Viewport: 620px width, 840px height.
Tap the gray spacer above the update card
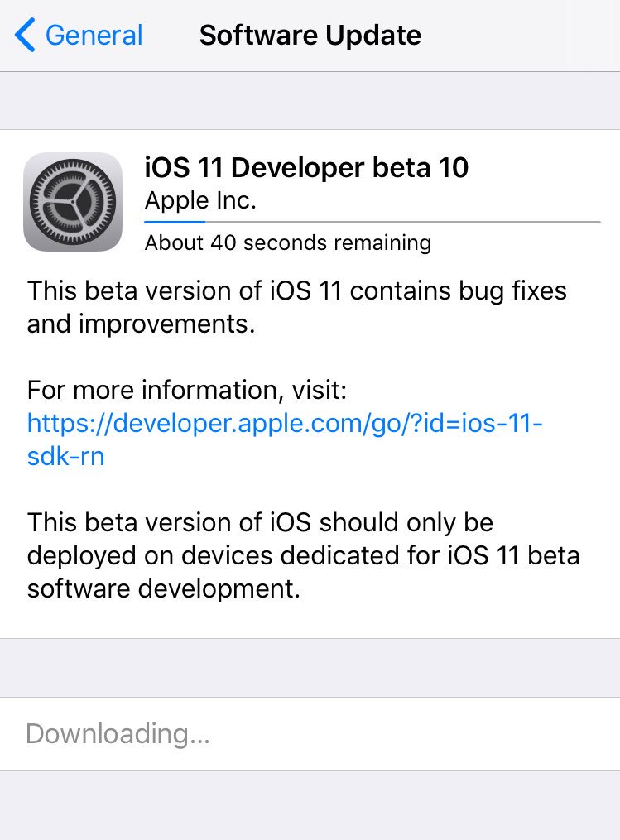310,100
